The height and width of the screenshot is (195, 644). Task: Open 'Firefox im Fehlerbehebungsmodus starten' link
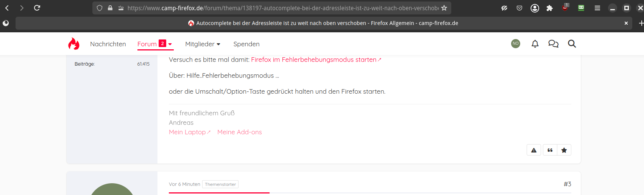pyautogui.click(x=314, y=60)
